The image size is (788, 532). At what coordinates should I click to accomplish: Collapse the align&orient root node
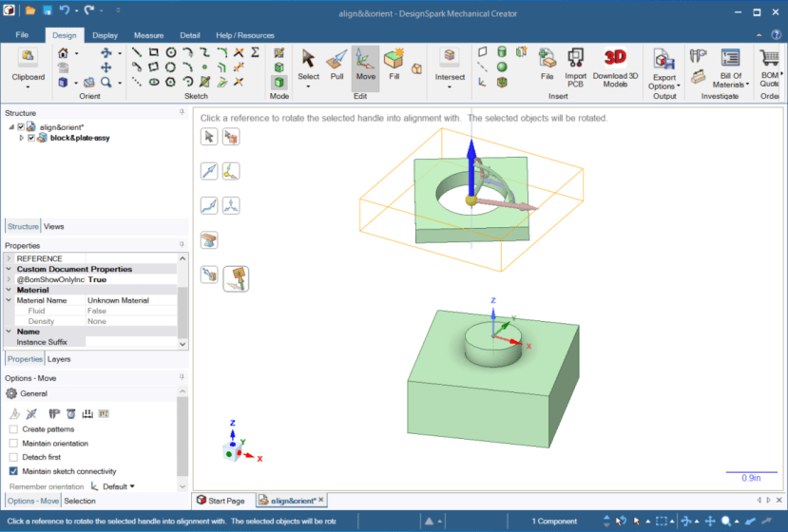11,127
